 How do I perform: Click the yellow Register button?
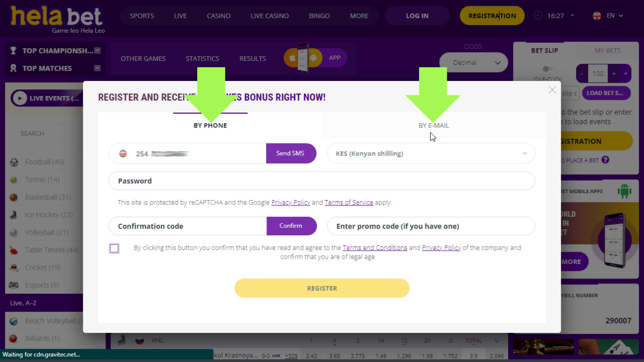(322, 288)
